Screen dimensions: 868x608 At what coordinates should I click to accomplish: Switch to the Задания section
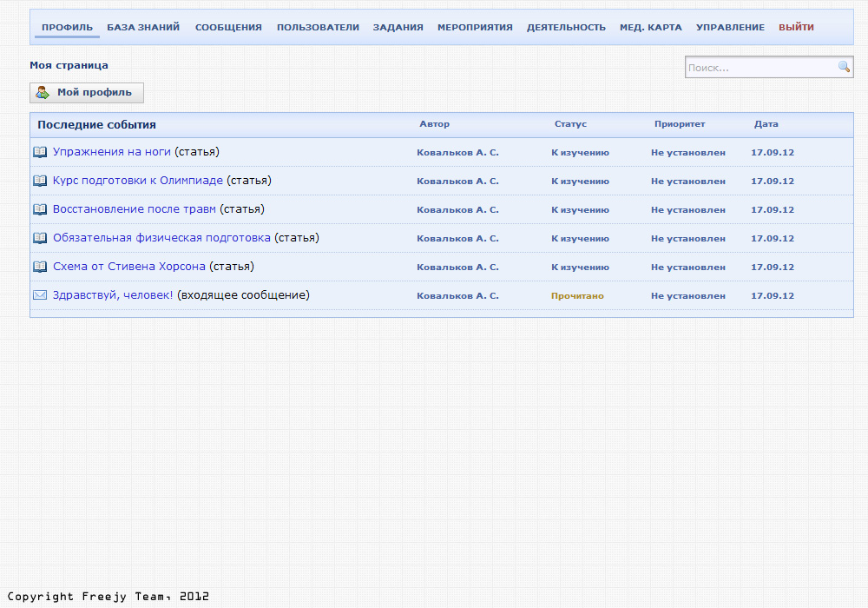pos(398,28)
